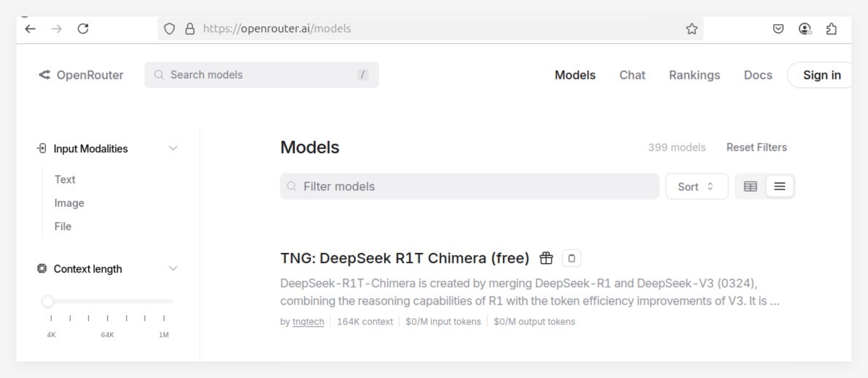Collapse the Input Modalities section
This screenshot has height=378, width=868.
pyautogui.click(x=173, y=148)
